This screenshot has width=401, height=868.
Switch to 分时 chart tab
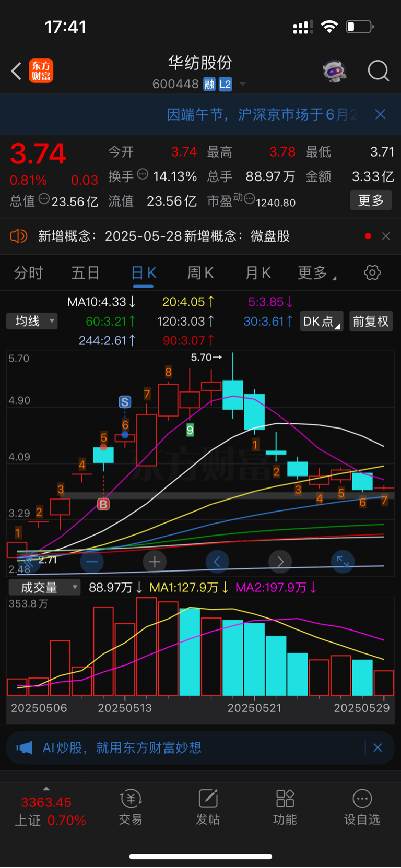coord(28,273)
